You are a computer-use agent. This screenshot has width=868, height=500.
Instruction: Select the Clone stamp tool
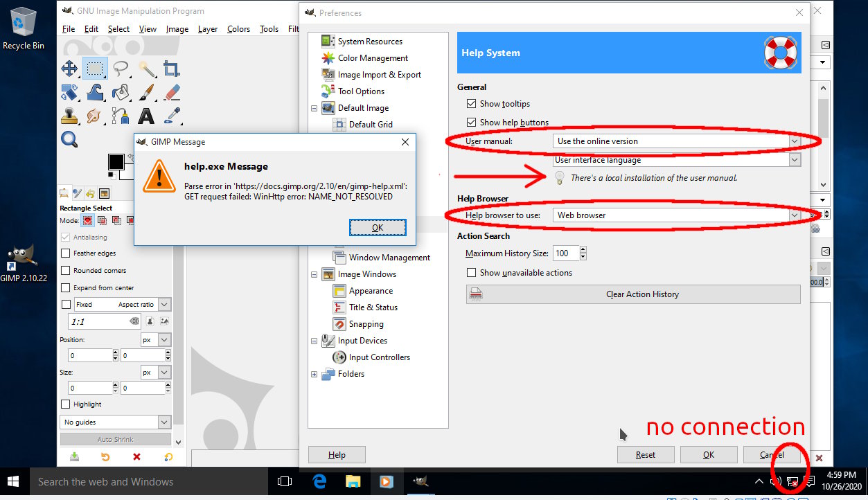click(69, 115)
